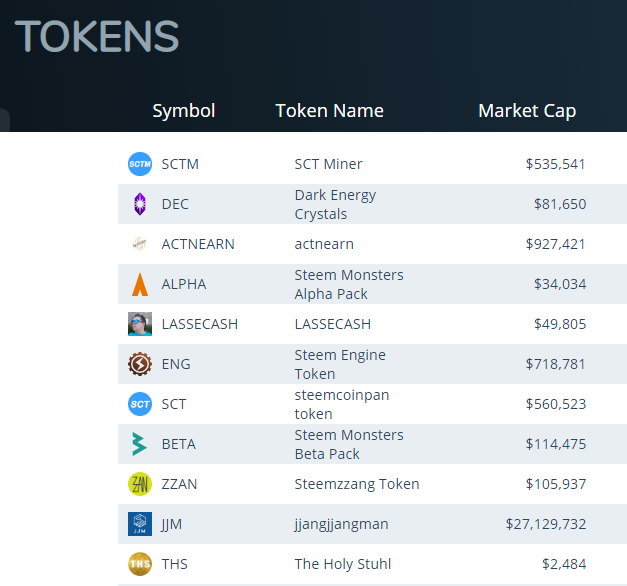Select the ENG symbol text
This screenshot has width=627, height=586.
176,364
